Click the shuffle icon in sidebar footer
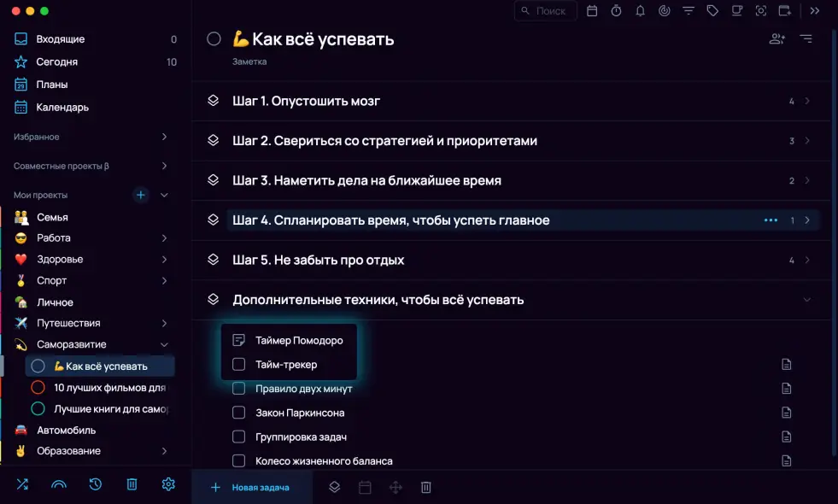The image size is (838, 504). click(x=22, y=484)
